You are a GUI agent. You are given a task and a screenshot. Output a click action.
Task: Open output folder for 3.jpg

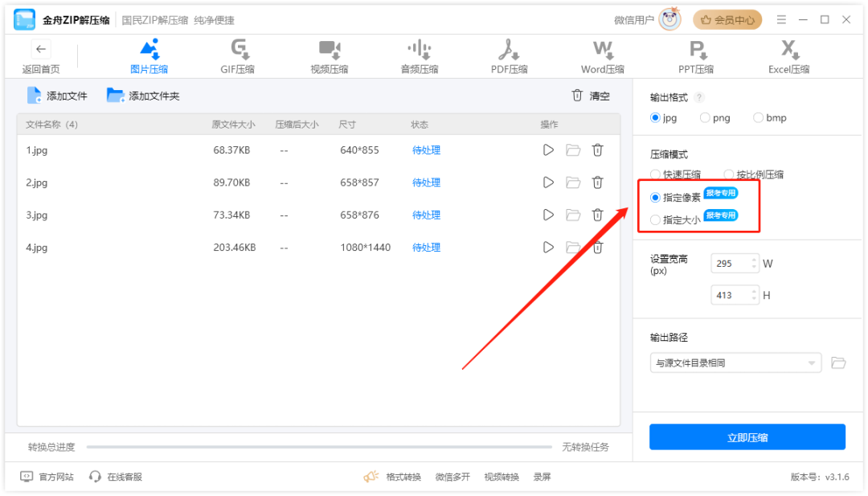point(573,215)
